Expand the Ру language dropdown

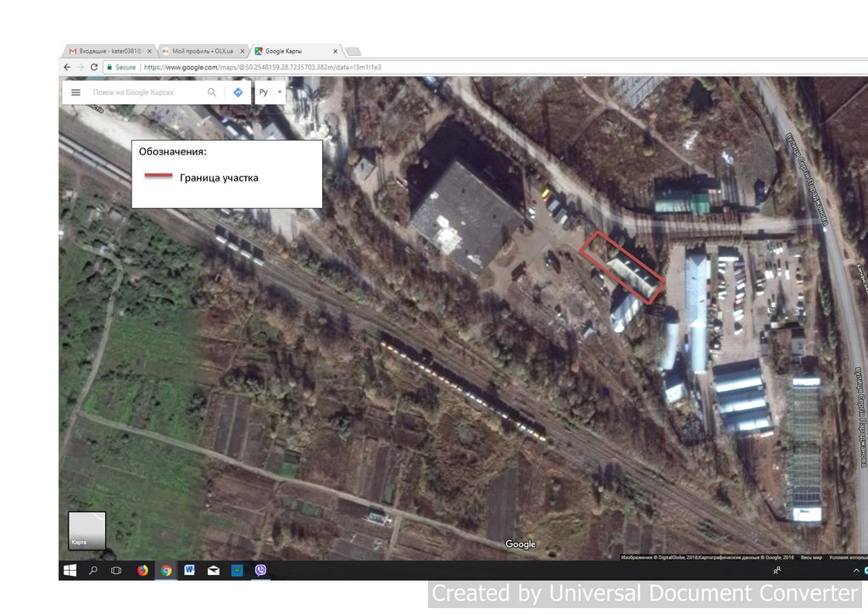click(270, 92)
